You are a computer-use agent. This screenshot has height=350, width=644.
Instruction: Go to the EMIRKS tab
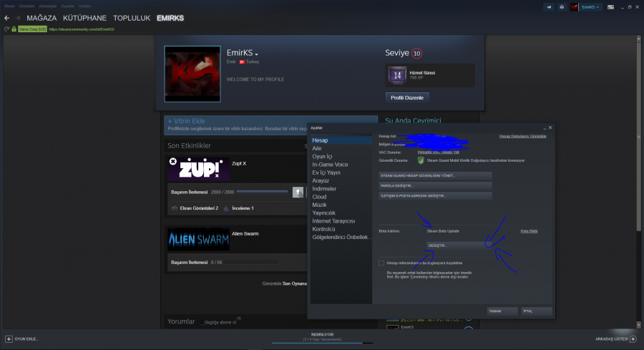(170, 18)
